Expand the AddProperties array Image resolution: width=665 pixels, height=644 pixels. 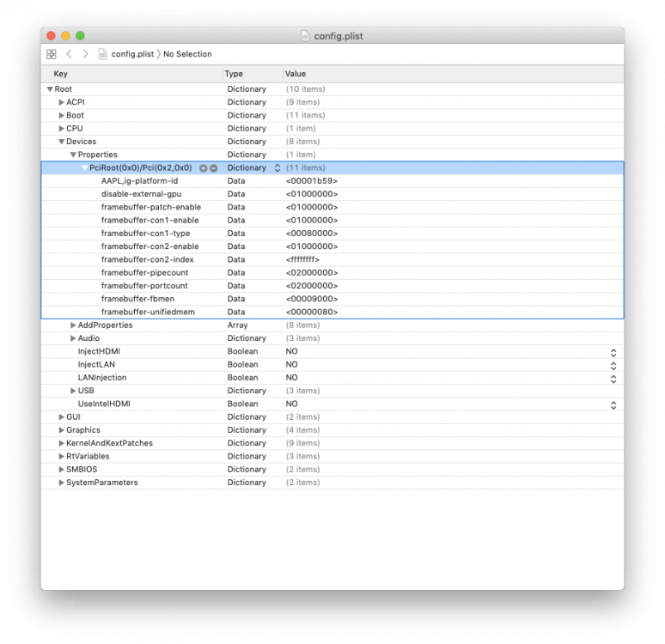(x=73, y=325)
